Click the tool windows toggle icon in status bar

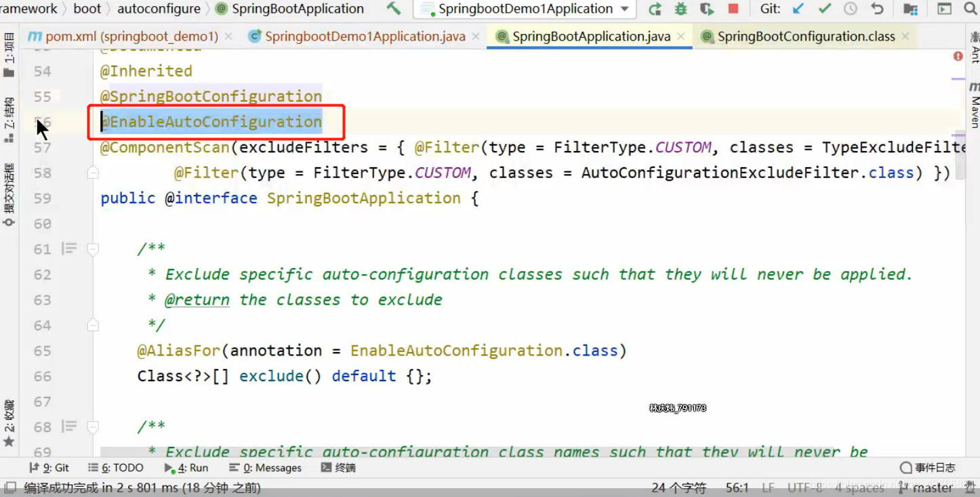pos(10,487)
